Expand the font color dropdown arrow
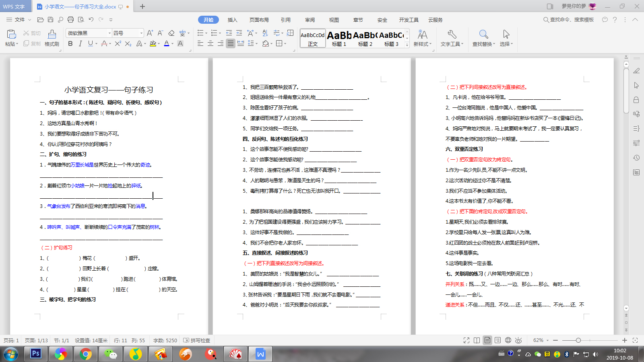Image resolution: width=644 pixels, height=362 pixels. click(172, 44)
